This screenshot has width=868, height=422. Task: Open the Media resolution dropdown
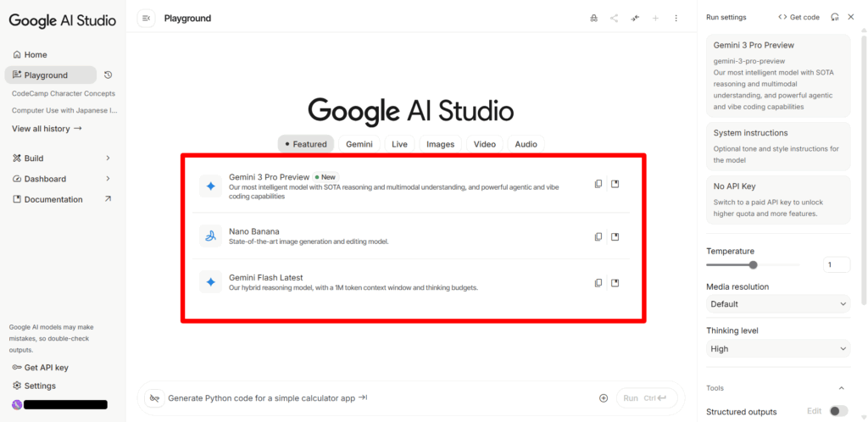click(x=777, y=304)
